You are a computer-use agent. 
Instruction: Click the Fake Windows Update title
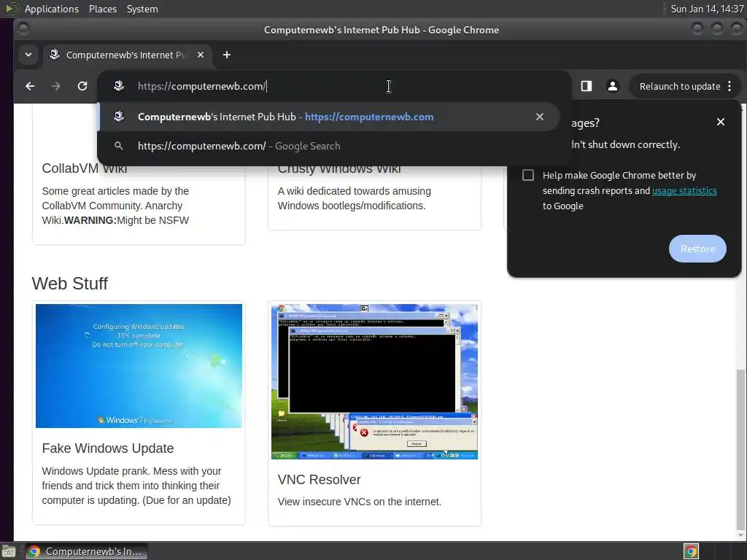coord(108,448)
